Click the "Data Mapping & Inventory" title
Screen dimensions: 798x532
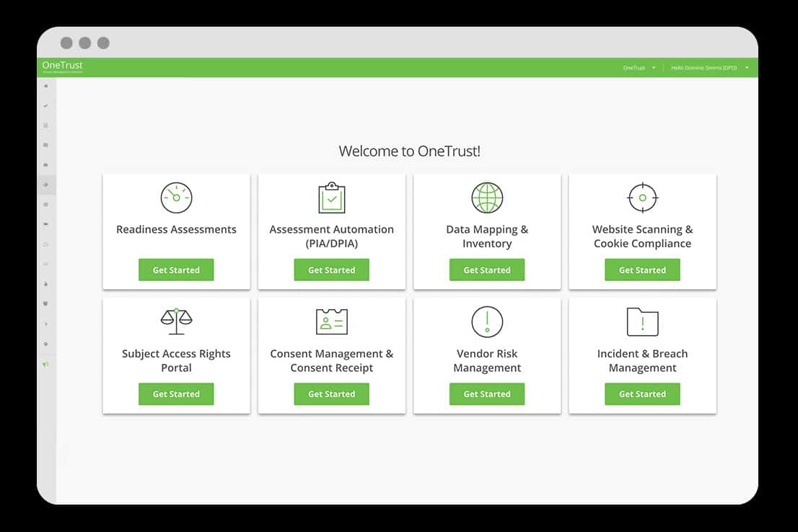(x=487, y=236)
